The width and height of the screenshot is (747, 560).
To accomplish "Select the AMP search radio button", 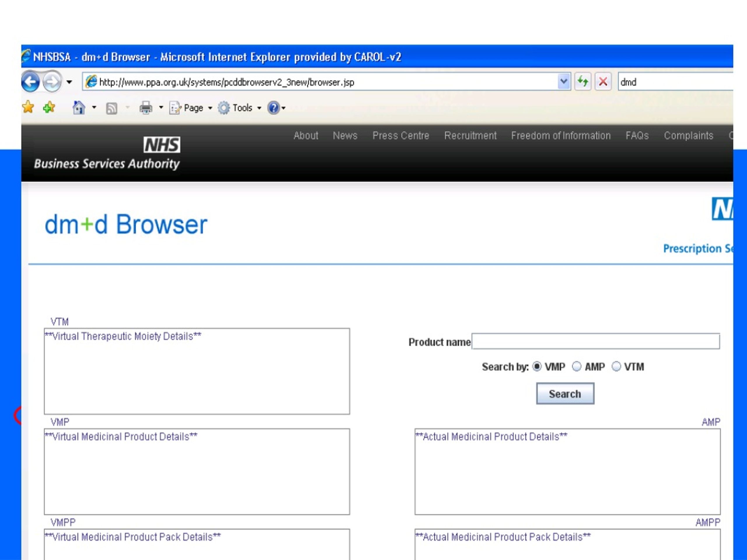I will (577, 366).
